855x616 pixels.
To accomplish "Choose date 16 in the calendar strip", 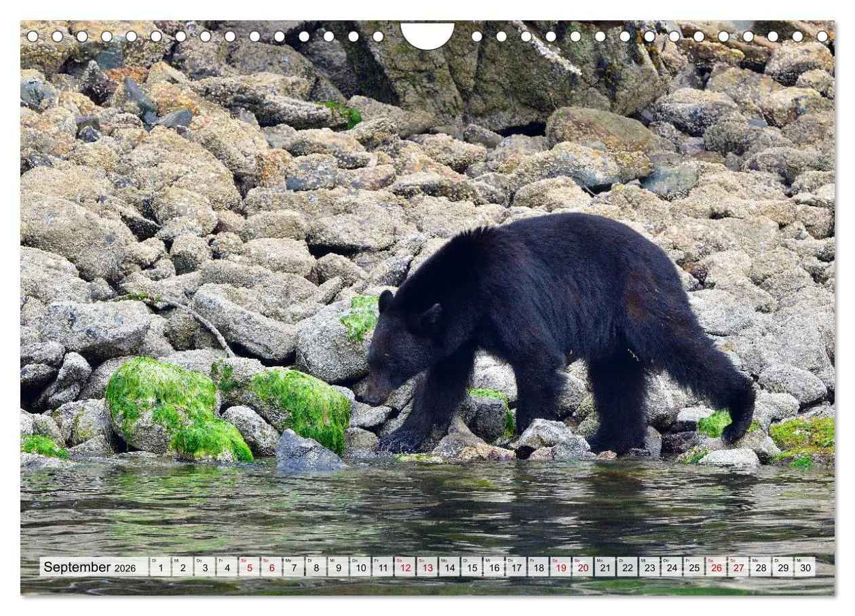I will [493, 567].
